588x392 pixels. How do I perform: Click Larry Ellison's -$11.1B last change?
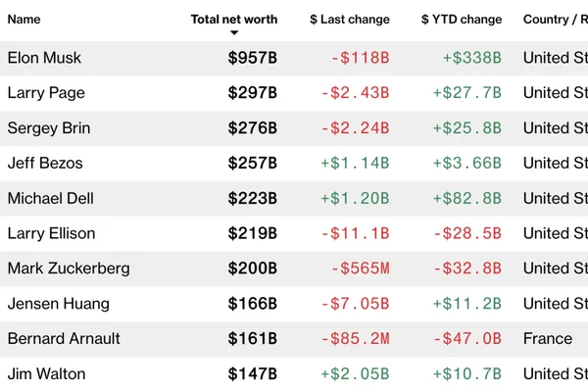355,233
